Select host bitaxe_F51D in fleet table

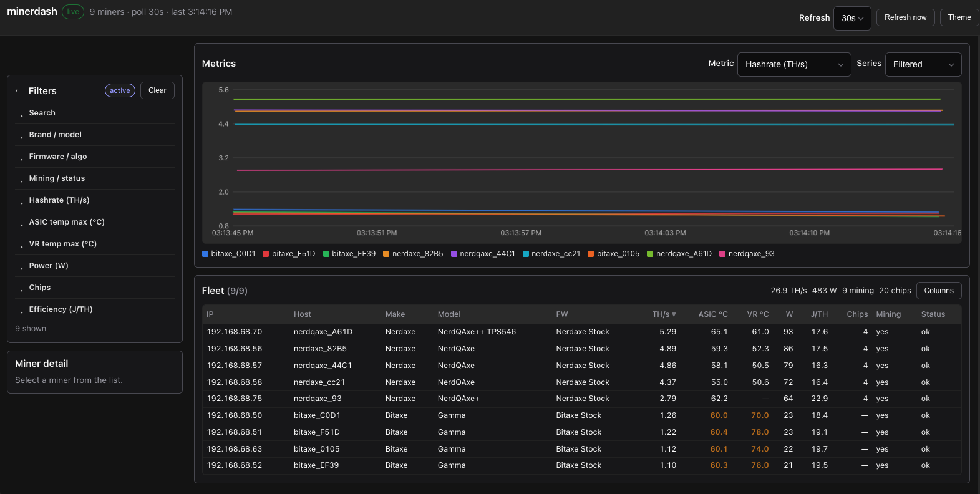tap(317, 432)
